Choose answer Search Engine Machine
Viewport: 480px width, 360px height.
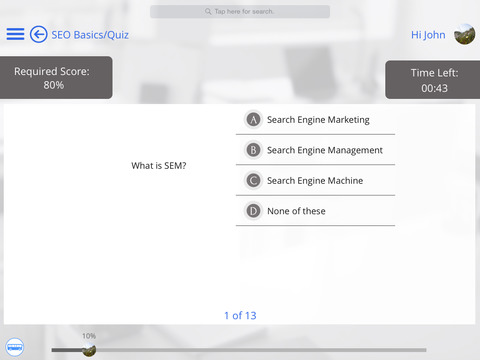(315, 181)
